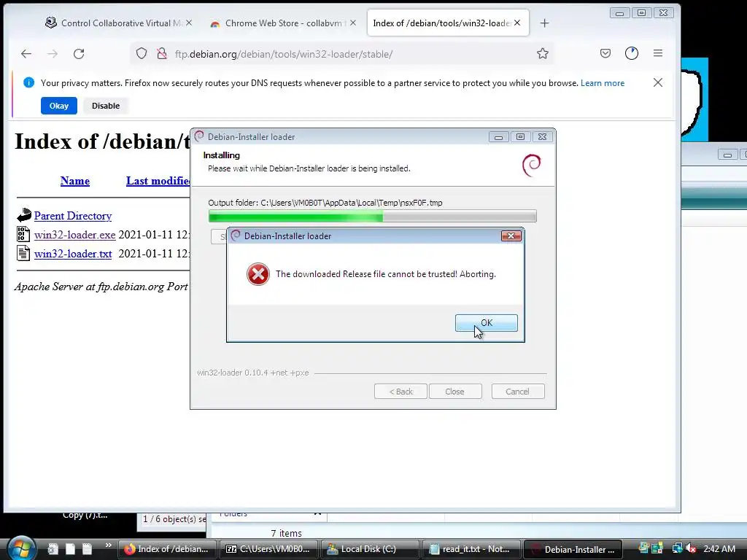
Task: Click the disabled Close button in installer
Action: click(x=455, y=391)
